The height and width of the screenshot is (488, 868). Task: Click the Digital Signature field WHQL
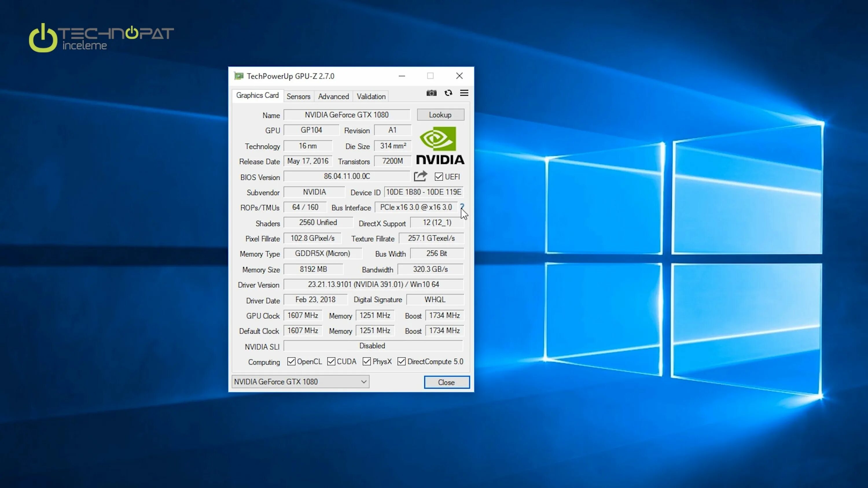pyautogui.click(x=435, y=300)
